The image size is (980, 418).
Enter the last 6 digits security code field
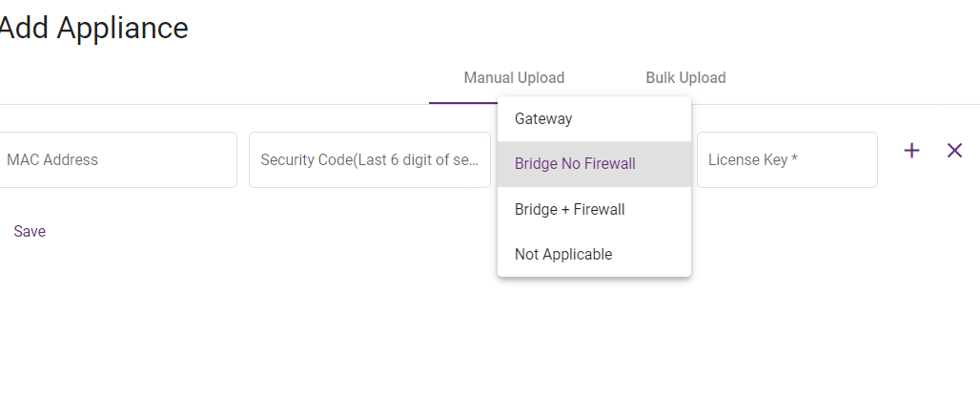[x=369, y=160]
